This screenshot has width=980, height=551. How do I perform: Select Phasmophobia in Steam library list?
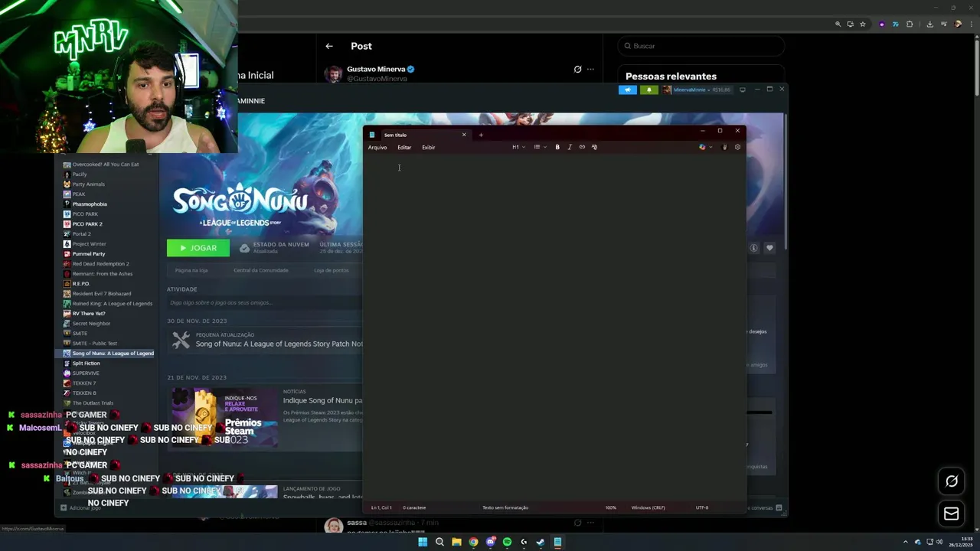(x=90, y=204)
